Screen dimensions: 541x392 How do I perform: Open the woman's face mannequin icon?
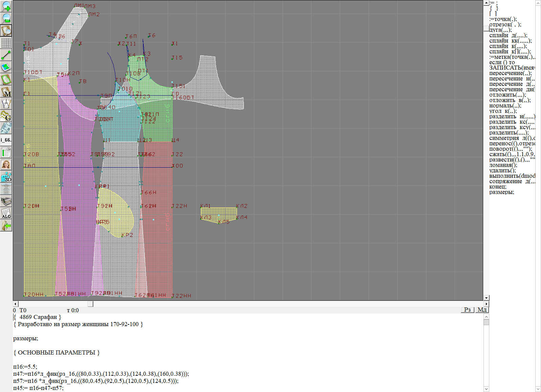point(6,165)
